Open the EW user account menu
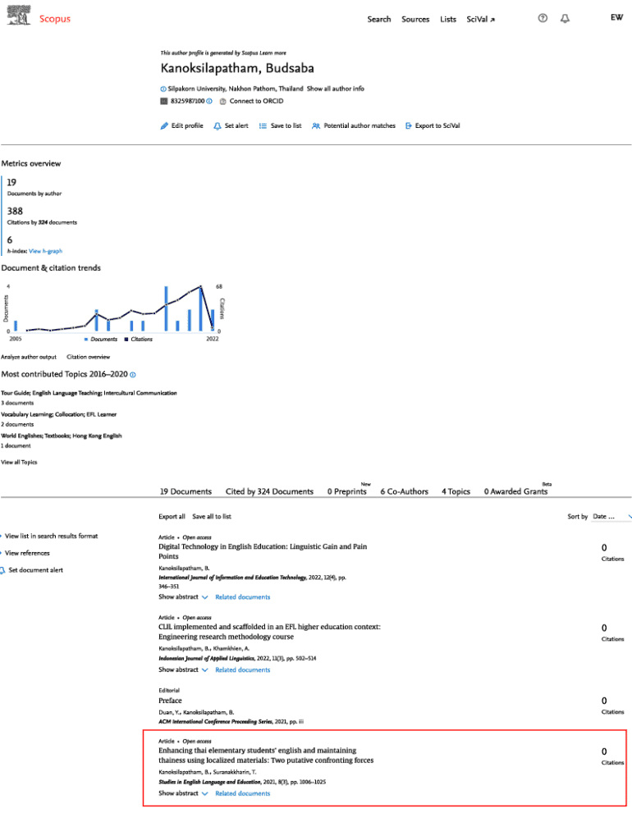 616,17
